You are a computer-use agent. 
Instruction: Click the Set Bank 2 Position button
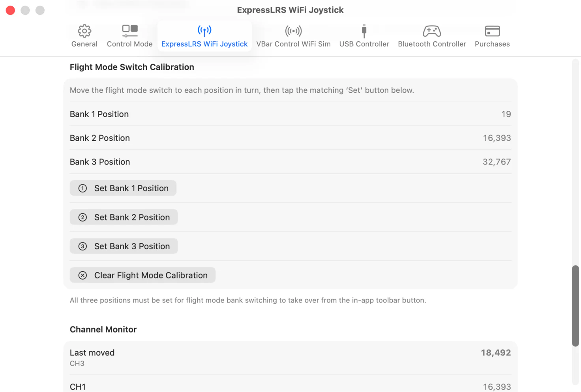tap(124, 217)
